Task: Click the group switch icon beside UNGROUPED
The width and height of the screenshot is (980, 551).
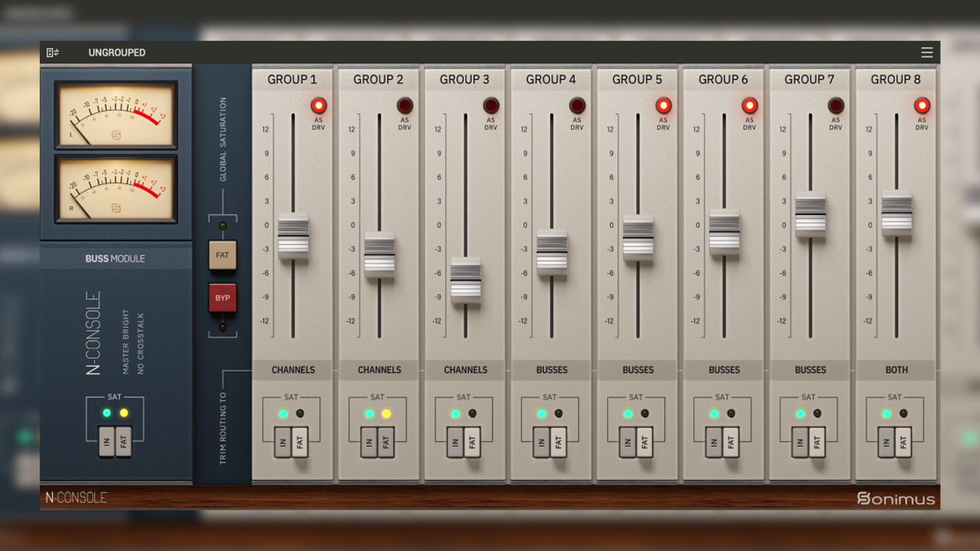Action: 53,53
